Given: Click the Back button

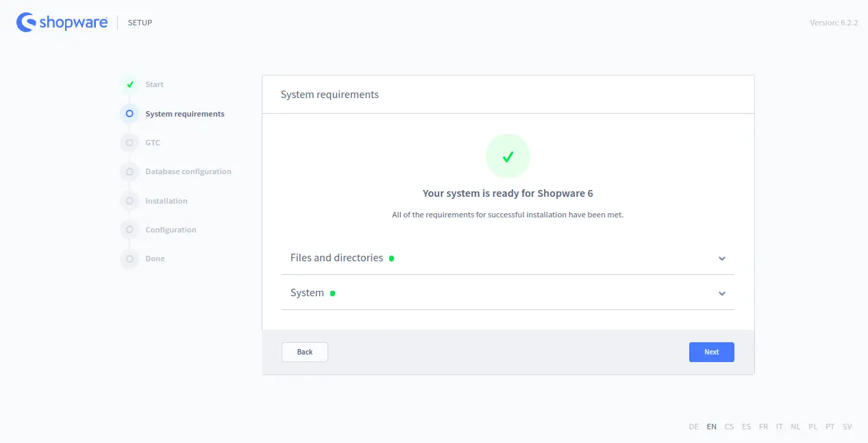Looking at the screenshot, I should [305, 352].
